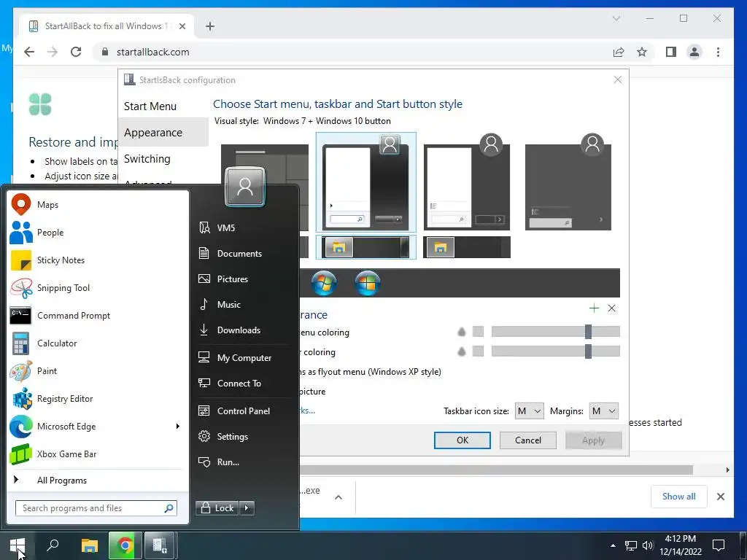
Task: Remove start button with the X icon
Action: (x=612, y=308)
